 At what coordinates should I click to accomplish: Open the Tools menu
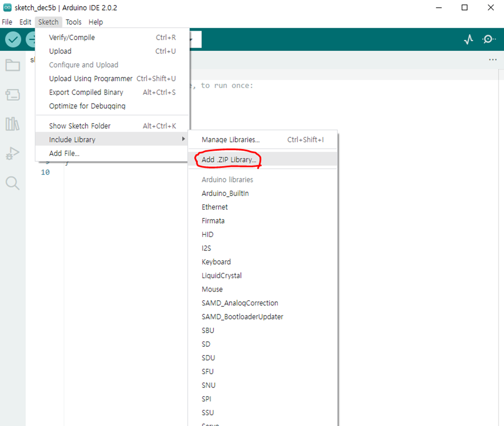point(74,22)
